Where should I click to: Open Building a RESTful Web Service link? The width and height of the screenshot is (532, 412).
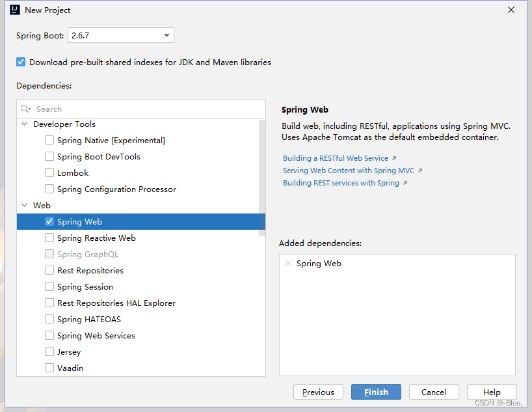336,158
